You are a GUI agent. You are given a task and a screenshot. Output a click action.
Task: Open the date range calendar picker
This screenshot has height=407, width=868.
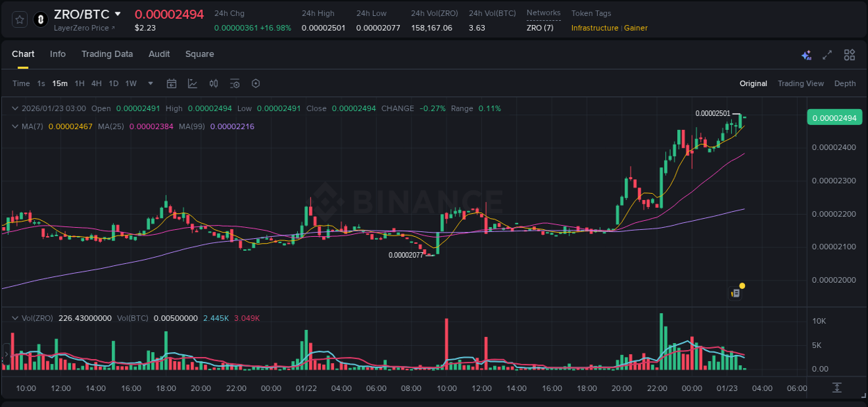[x=172, y=83]
